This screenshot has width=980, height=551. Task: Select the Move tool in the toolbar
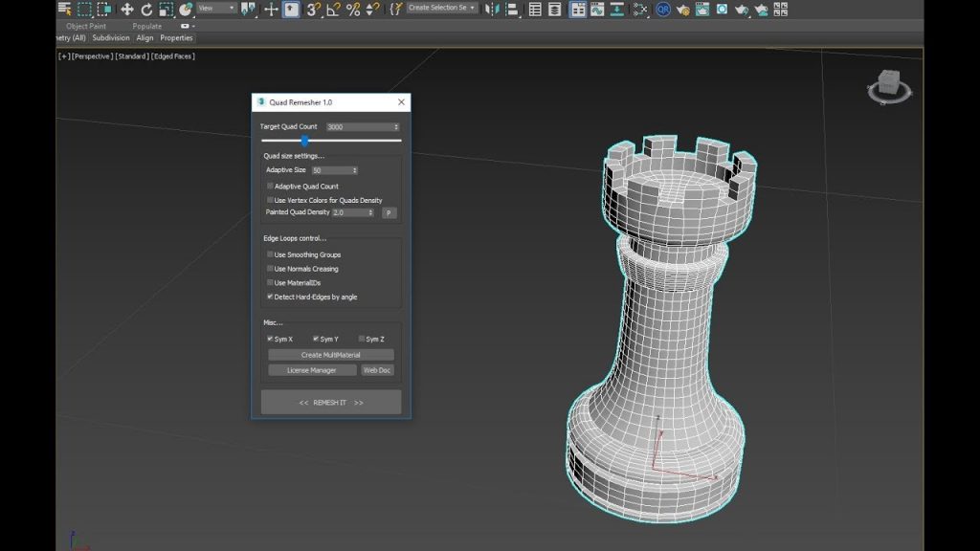[128, 8]
